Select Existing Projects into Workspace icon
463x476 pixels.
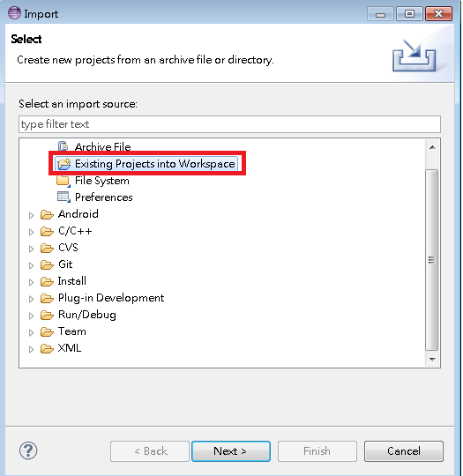click(x=63, y=164)
